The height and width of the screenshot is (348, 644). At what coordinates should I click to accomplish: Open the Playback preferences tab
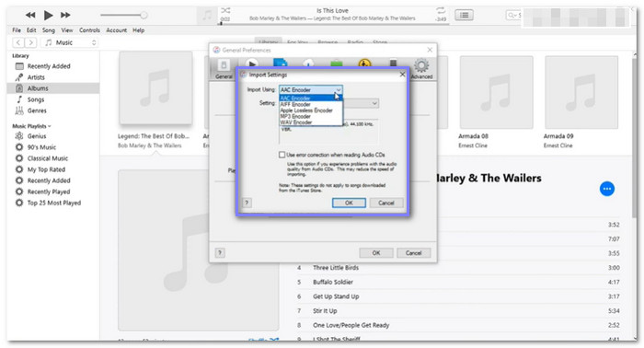pos(251,64)
